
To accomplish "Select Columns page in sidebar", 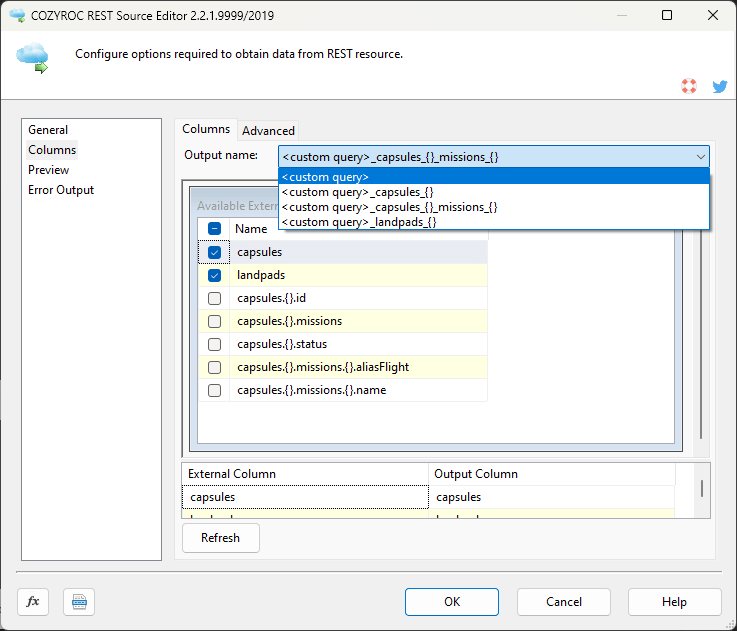I will 52,150.
